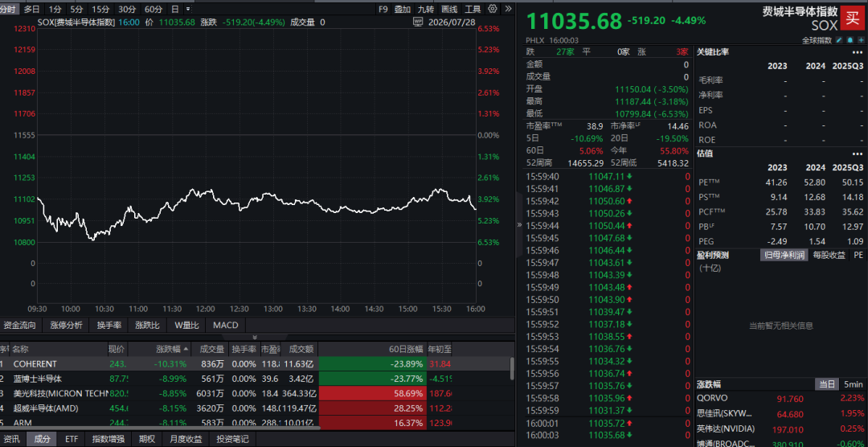Open the chart settings gear icon
Screen dimensions: 868x447
(493, 9)
